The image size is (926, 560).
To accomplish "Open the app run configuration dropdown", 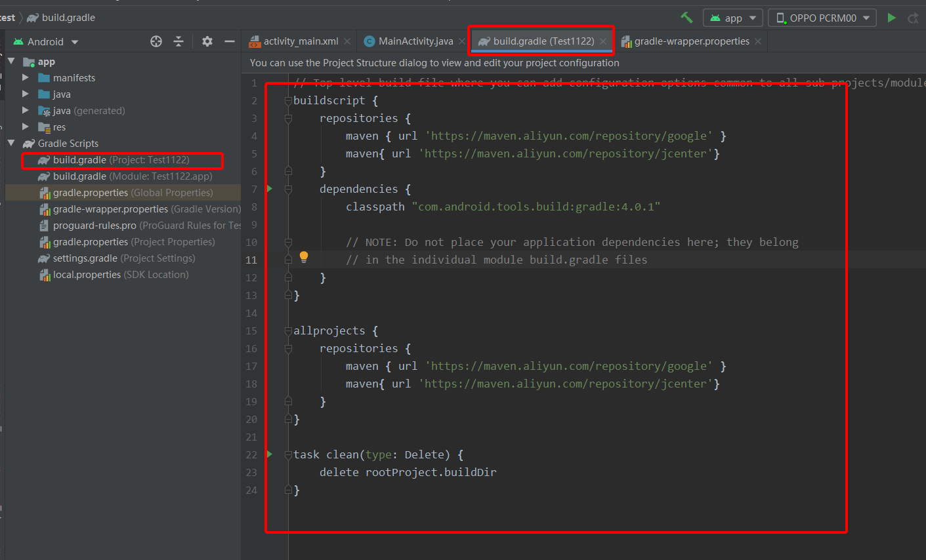I will coord(732,18).
